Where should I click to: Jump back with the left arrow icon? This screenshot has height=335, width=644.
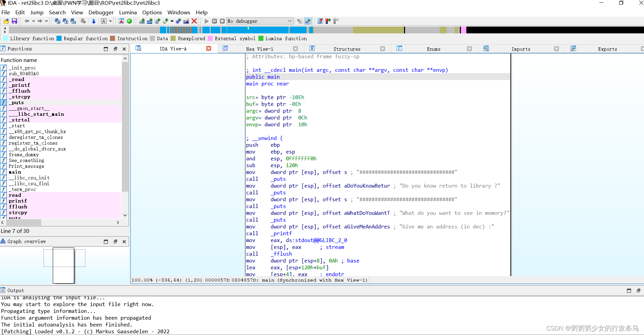click(27, 21)
